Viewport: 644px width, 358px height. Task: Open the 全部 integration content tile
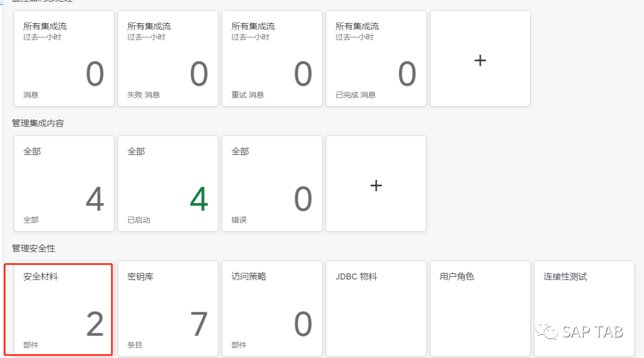point(64,183)
